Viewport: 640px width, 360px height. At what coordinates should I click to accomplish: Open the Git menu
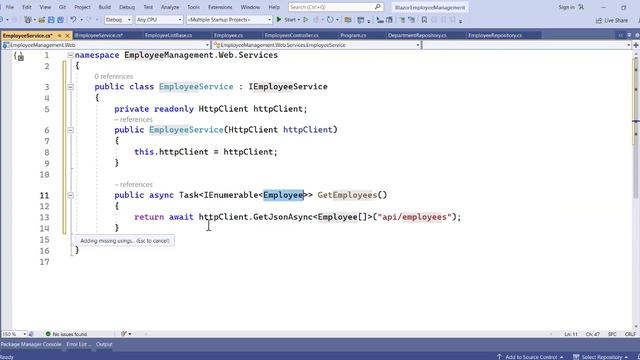62,7
